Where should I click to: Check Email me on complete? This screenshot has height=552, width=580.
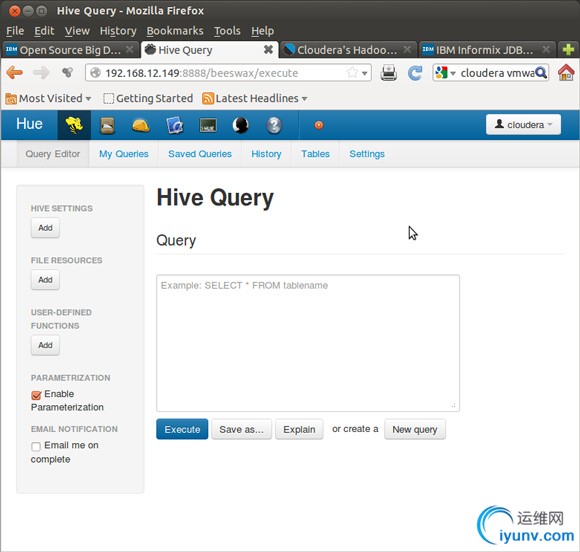[x=36, y=447]
